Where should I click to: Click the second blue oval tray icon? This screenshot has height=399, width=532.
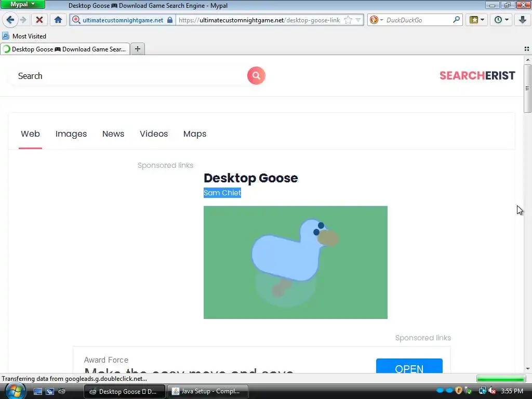click(449, 391)
